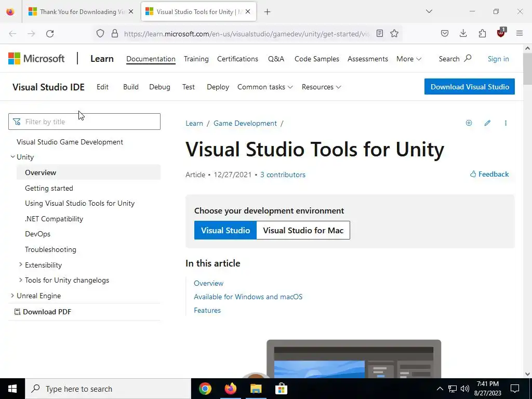Toggle reader view icon in address bar
532x399 pixels.
pos(380,33)
